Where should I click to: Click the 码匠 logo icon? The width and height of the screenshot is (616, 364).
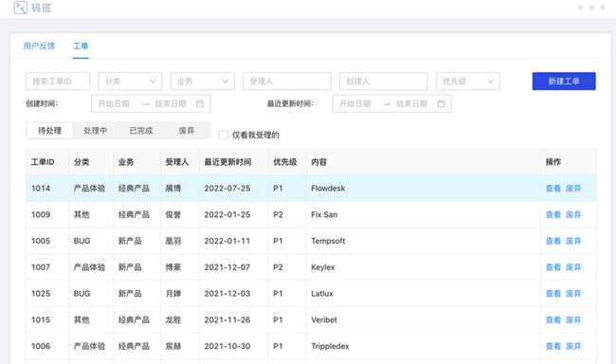point(21,8)
